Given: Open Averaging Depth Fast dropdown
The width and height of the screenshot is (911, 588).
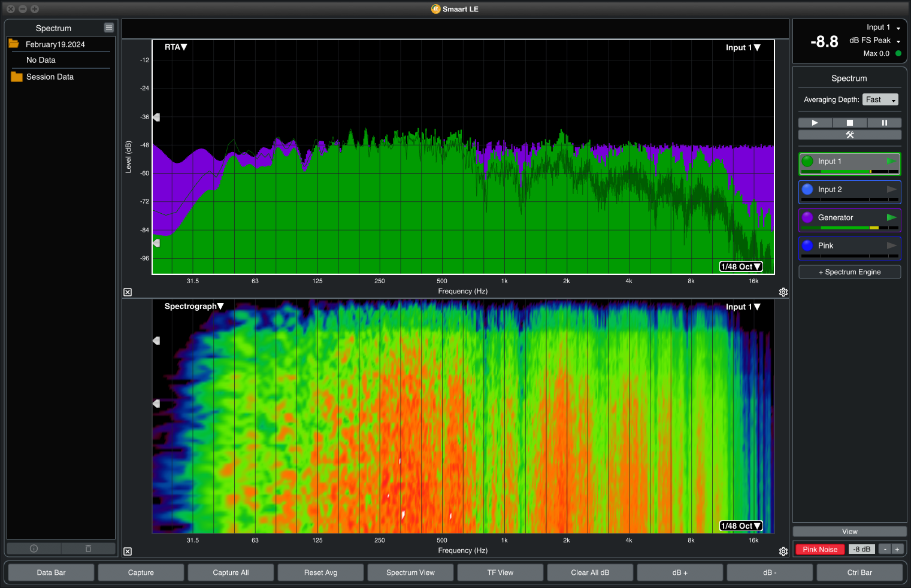Looking at the screenshot, I should tap(880, 99).
